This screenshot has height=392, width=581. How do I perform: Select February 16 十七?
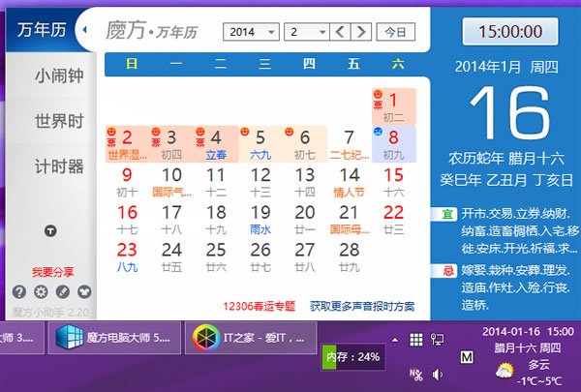[x=127, y=220]
